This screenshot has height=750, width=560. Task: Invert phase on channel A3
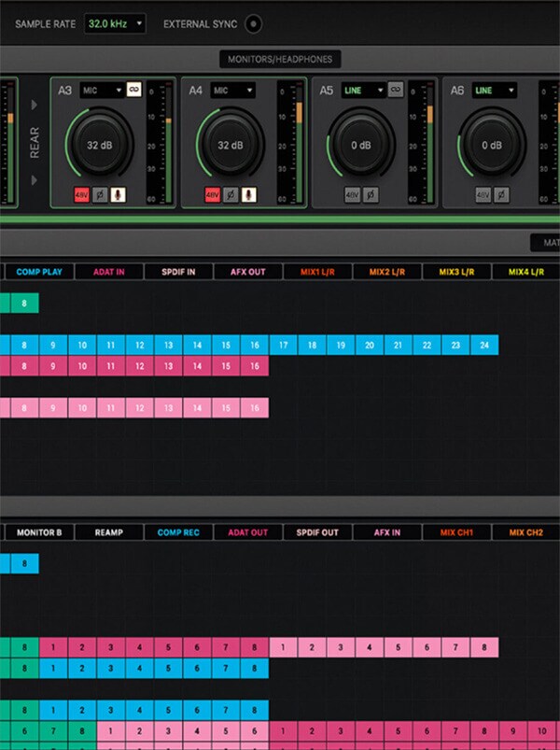tap(99, 195)
